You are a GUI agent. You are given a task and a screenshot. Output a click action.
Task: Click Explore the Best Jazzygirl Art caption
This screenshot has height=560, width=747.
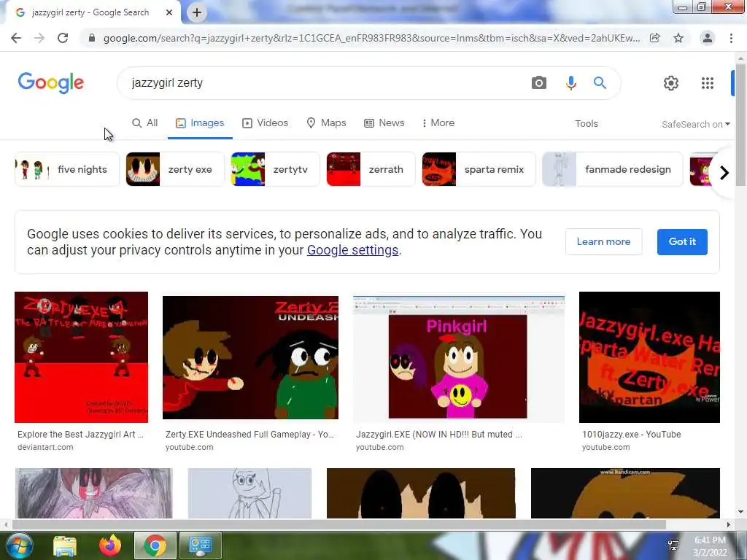tap(80, 435)
